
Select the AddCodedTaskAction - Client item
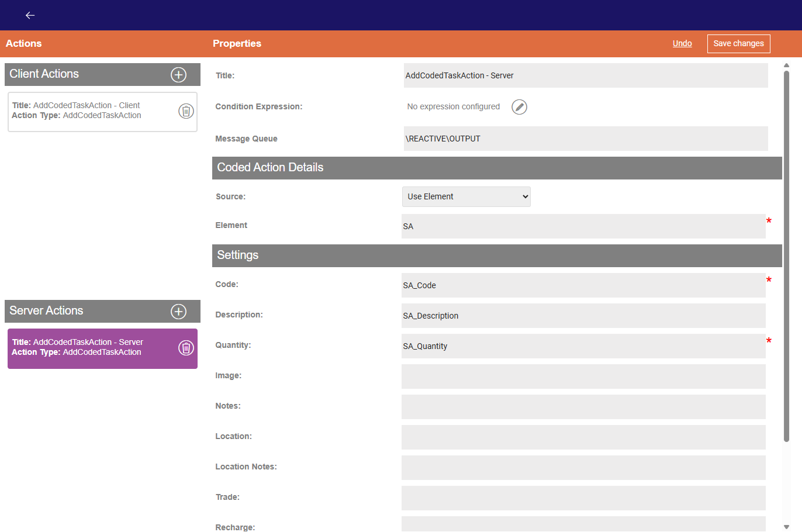click(x=88, y=111)
